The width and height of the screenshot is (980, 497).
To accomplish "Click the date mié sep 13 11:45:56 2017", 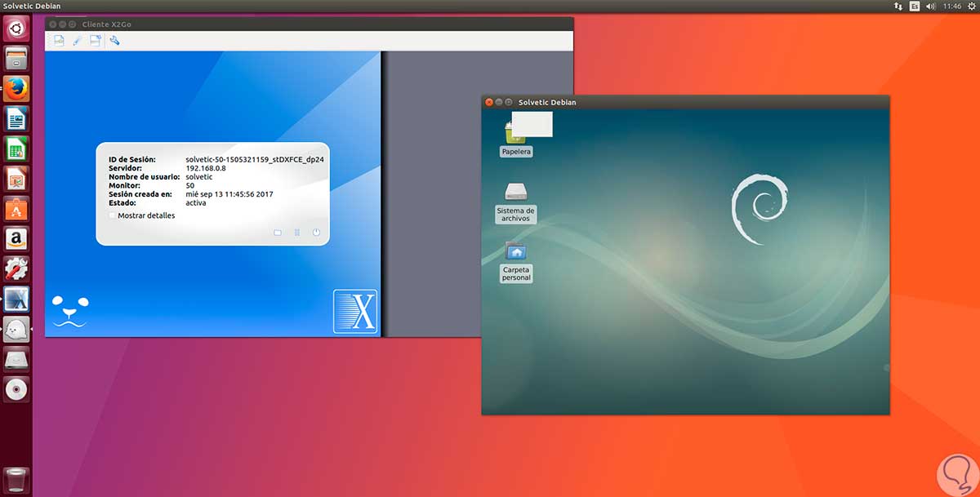I will pyautogui.click(x=229, y=194).
